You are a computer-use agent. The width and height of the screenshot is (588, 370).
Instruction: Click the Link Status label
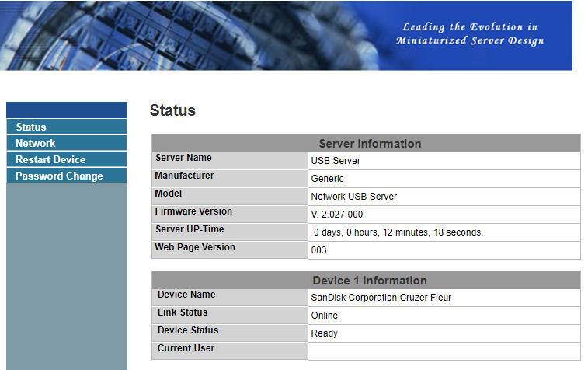(183, 312)
